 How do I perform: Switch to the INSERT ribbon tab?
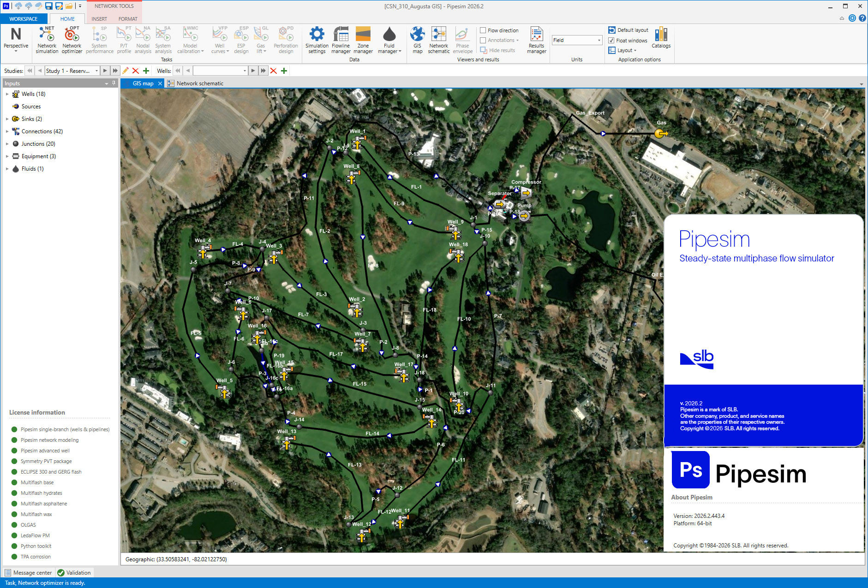coord(99,19)
